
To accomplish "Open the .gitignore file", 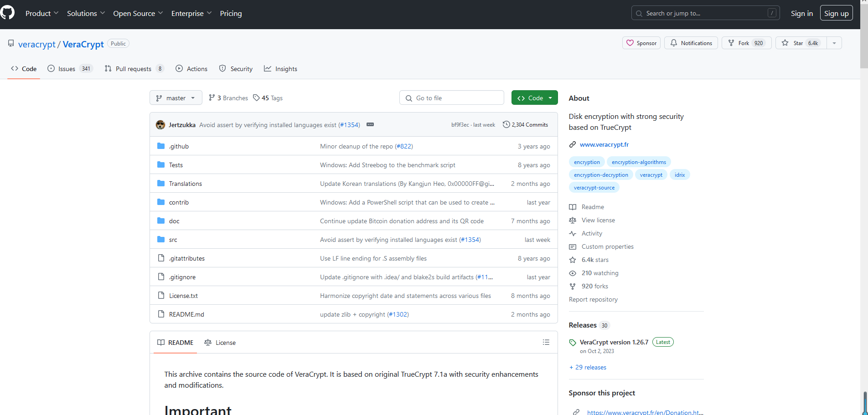I will tap(182, 277).
